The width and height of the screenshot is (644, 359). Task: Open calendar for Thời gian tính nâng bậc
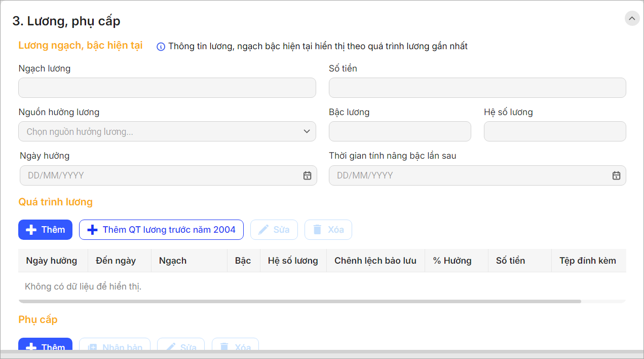click(x=616, y=175)
